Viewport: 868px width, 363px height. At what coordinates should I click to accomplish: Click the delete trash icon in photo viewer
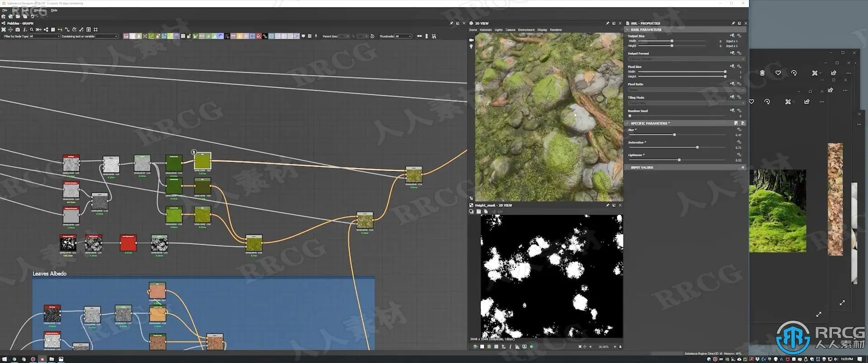762,73
